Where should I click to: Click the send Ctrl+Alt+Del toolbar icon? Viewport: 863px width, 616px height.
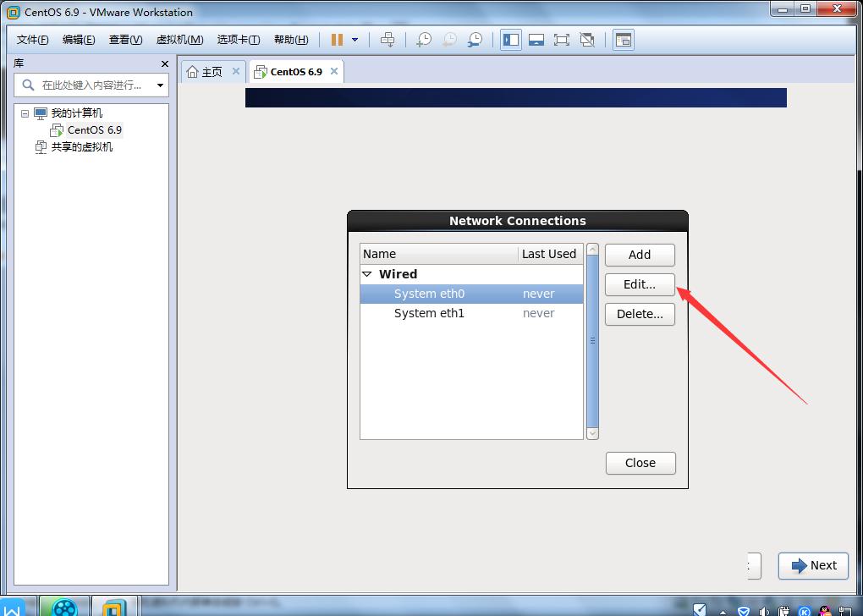click(x=388, y=40)
